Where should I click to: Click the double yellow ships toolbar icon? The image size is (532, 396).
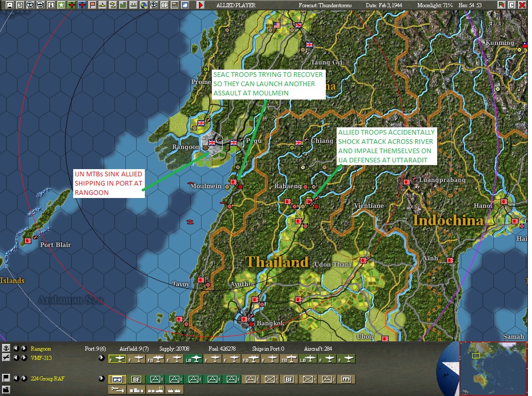pyautogui.click(x=113, y=5)
